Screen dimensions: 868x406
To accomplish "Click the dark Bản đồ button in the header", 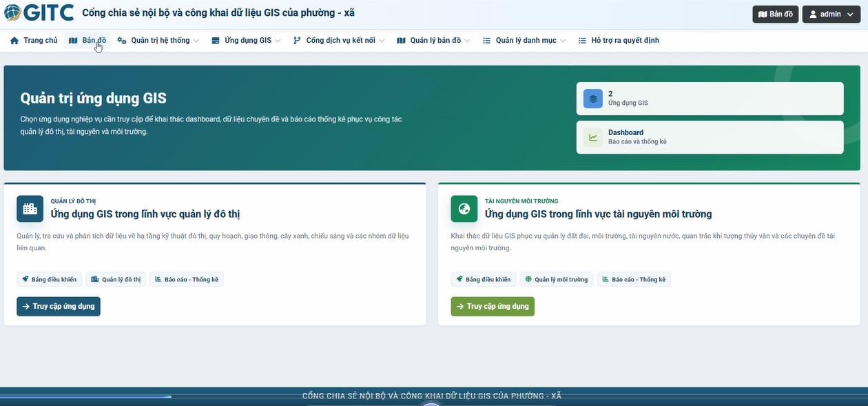I will [x=775, y=14].
